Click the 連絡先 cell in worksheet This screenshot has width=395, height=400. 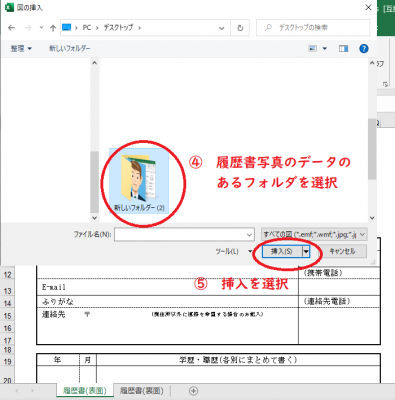pos(54,314)
